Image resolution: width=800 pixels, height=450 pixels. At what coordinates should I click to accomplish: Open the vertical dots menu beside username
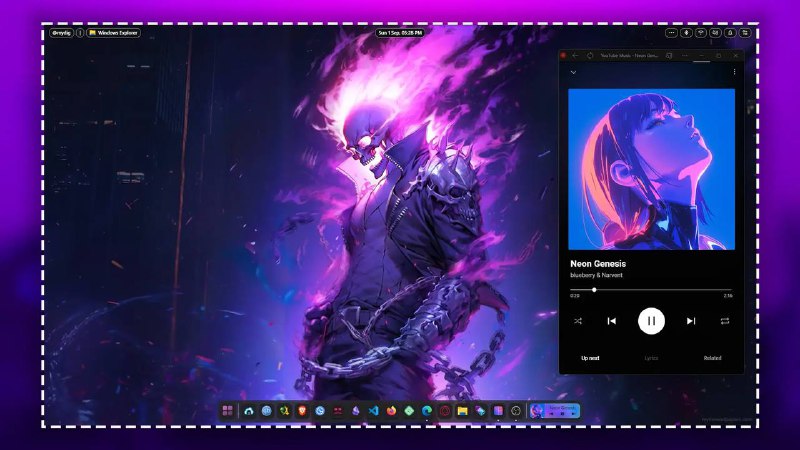pos(80,33)
